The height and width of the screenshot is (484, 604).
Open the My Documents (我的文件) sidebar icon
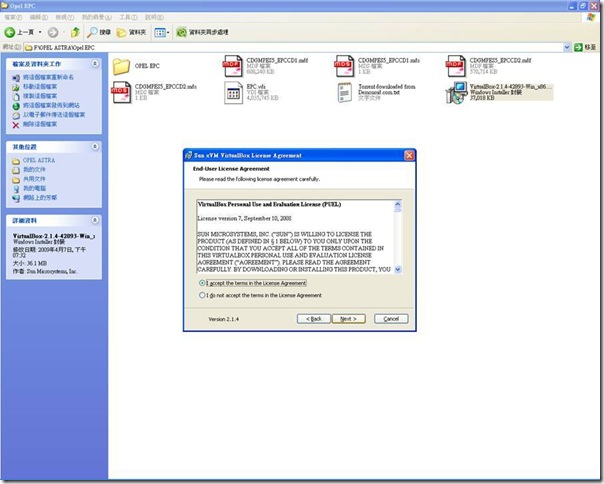click(x=16, y=170)
